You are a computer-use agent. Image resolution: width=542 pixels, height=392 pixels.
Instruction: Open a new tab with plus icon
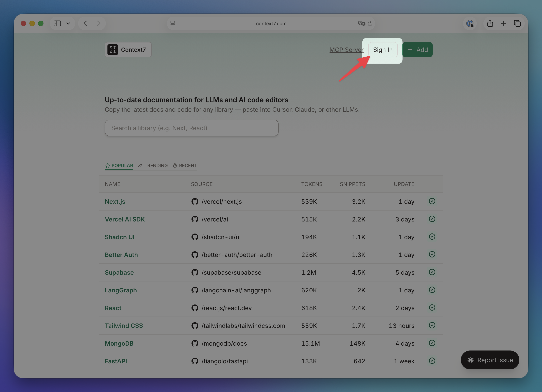pyautogui.click(x=503, y=23)
